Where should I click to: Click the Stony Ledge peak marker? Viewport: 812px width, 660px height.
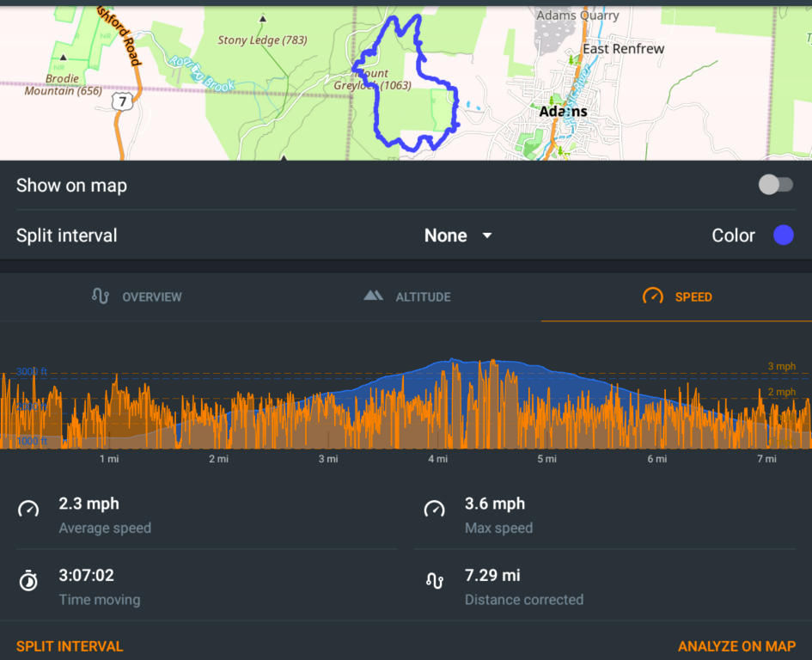tap(262, 19)
